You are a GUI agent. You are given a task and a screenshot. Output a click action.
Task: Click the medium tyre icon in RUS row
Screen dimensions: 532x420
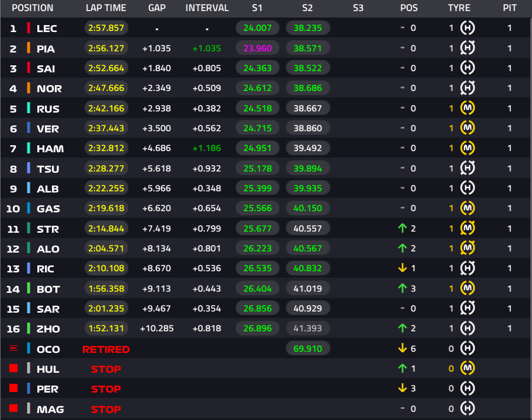click(x=467, y=108)
